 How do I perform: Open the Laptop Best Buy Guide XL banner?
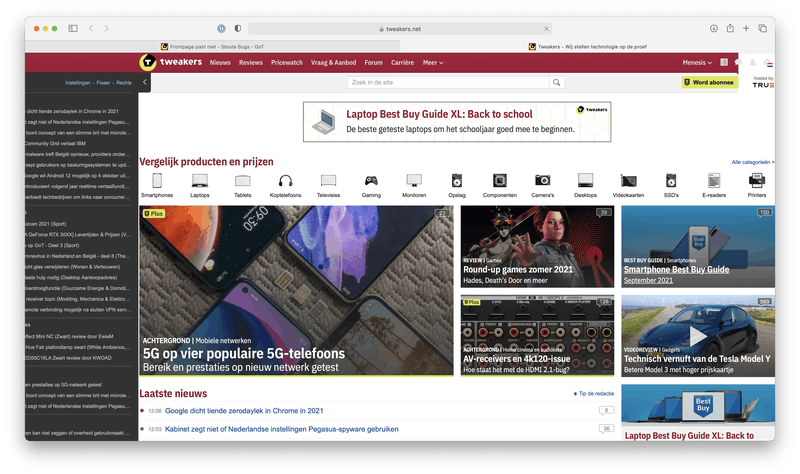457,122
